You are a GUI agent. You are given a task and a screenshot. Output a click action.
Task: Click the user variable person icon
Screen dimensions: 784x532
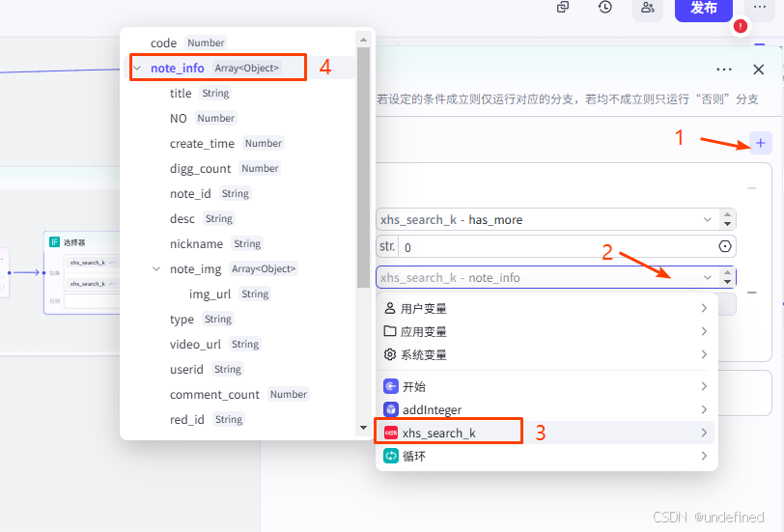(x=390, y=308)
